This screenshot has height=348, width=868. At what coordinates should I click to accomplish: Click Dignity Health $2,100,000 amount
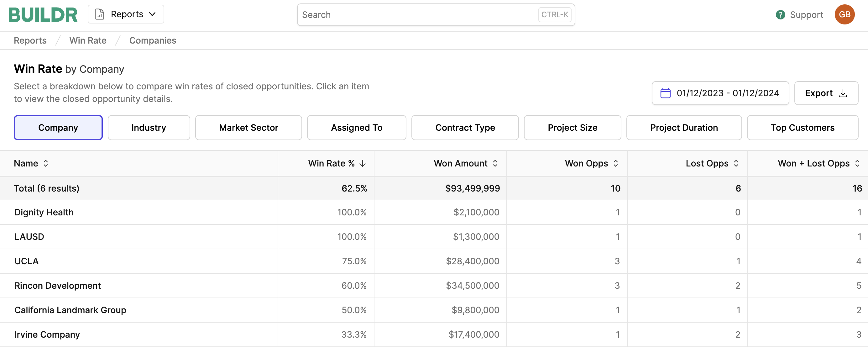click(x=476, y=213)
